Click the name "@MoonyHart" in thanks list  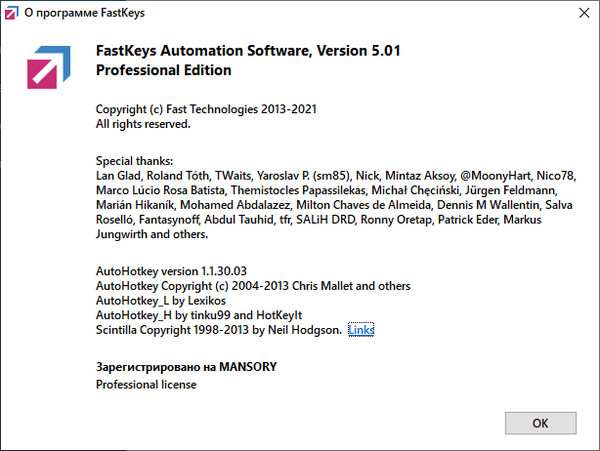[x=495, y=176]
